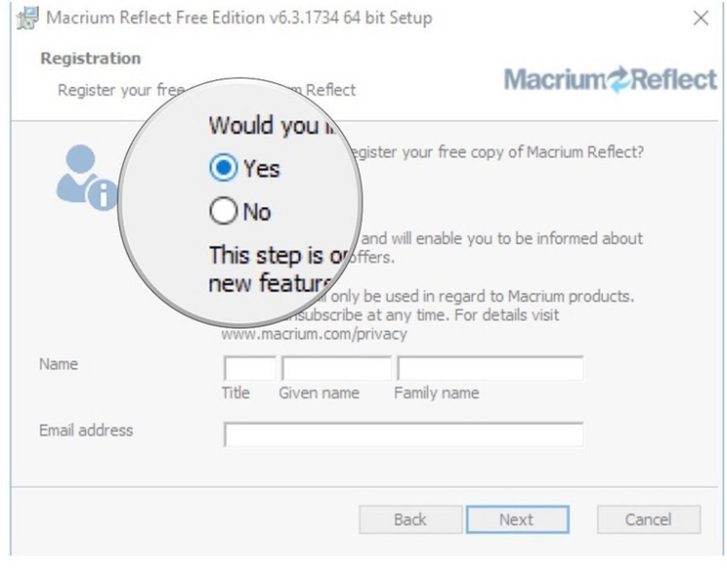The width and height of the screenshot is (727, 588).
Task: Select the Family name input box
Action: 490,368
